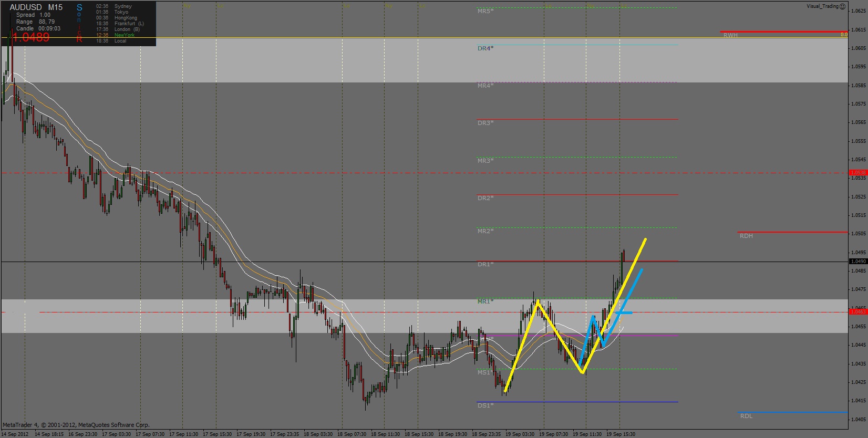Select the thick red RWH line
Image resolution: width=868 pixels, height=438 pixels.
coord(784,32)
